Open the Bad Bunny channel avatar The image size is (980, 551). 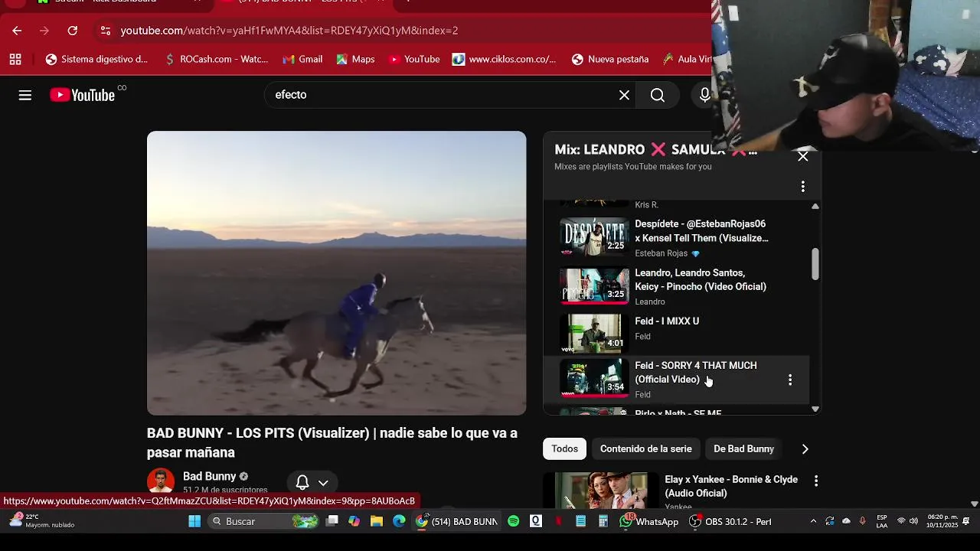click(161, 481)
